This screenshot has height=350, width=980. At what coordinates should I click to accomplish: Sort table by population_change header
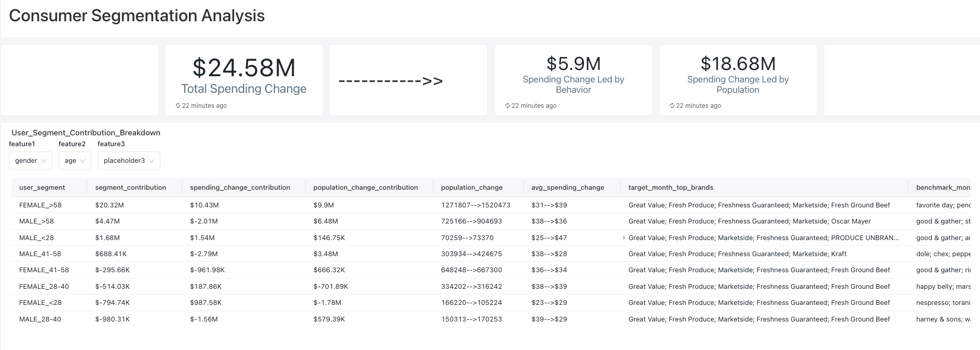pyautogui.click(x=471, y=188)
